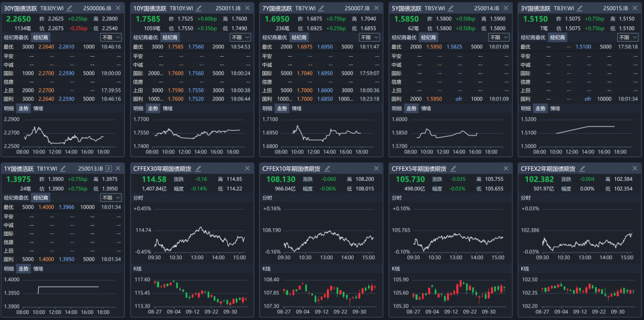Click the '2' badge icon in 1Y国债活跃 header
Image resolution: width=644 pixels, height=320 pixels.
tap(109, 169)
